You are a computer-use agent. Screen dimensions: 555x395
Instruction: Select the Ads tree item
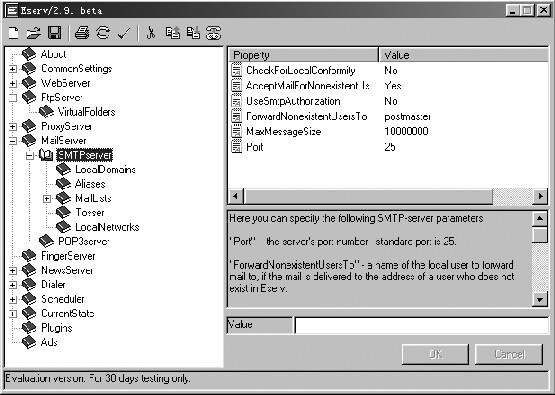click(x=49, y=342)
